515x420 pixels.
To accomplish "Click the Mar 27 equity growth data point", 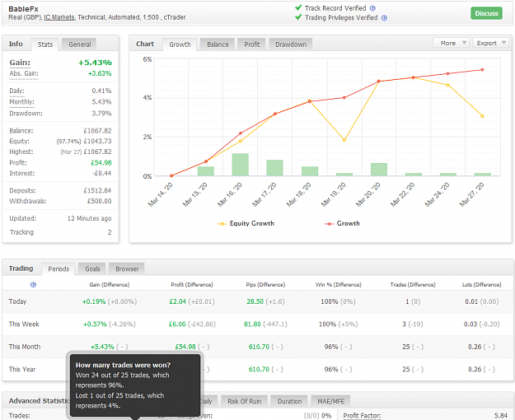I will tap(482, 116).
